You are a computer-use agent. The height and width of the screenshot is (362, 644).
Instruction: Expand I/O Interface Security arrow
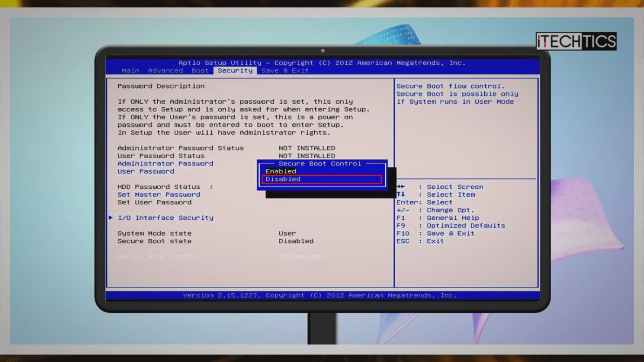[x=111, y=218]
